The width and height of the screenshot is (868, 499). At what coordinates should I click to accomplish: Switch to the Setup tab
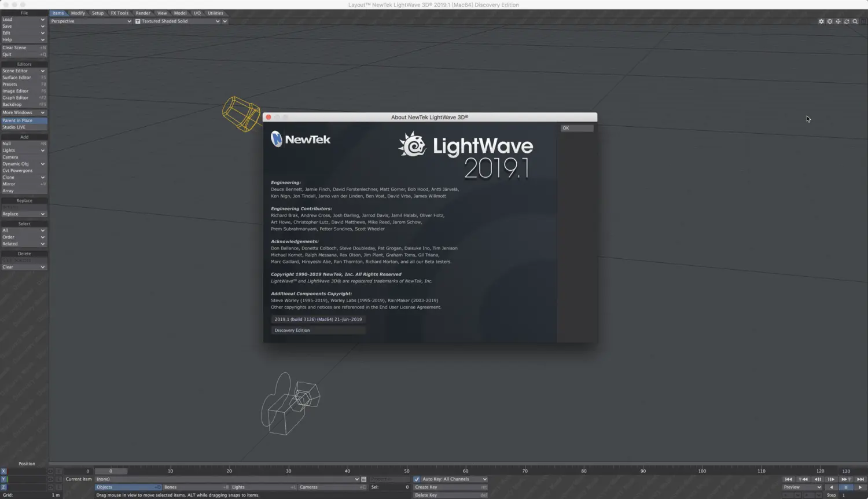(x=98, y=13)
